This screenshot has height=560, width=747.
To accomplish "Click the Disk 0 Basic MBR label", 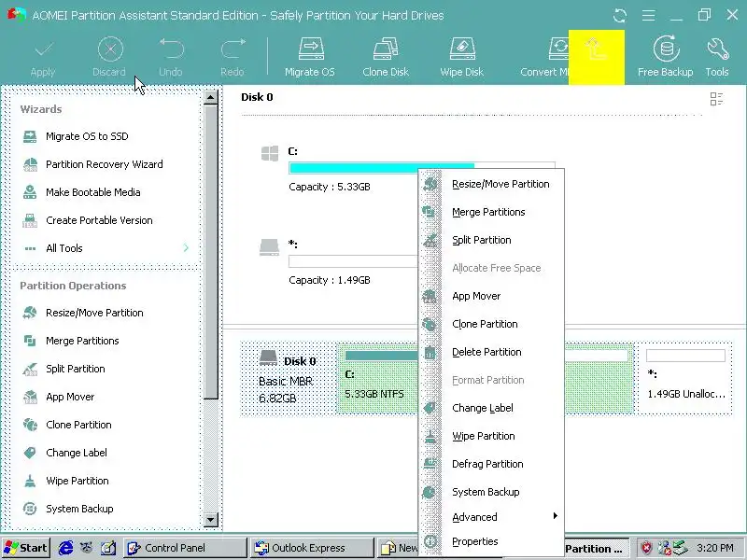I will [x=288, y=379].
